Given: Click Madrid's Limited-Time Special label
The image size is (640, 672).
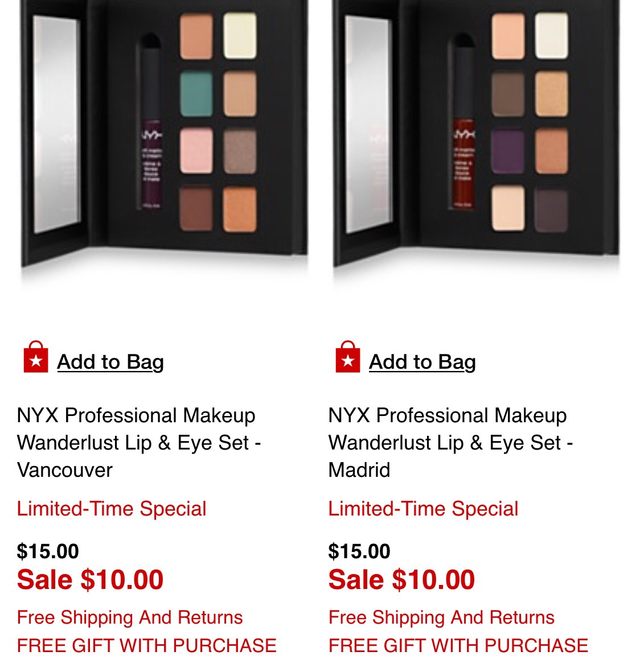Looking at the screenshot, I should click(x=424, y=509).
